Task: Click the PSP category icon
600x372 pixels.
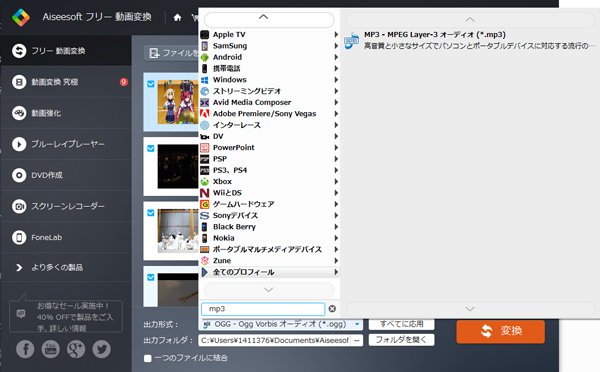Action: [205, 159]
